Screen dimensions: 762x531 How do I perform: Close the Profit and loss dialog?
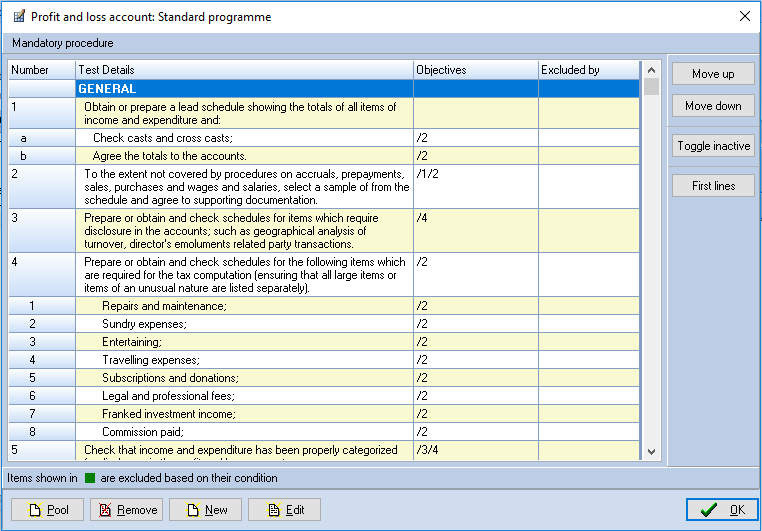click(745, 17)
